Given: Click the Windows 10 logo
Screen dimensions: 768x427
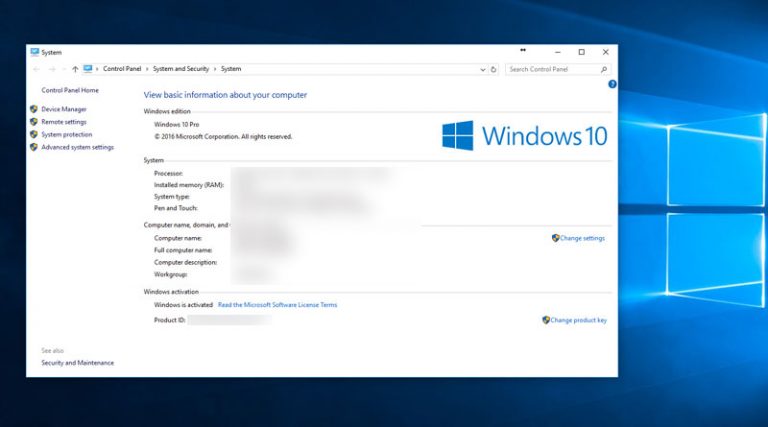Looking at the screenshot, I should coord(525,136).
